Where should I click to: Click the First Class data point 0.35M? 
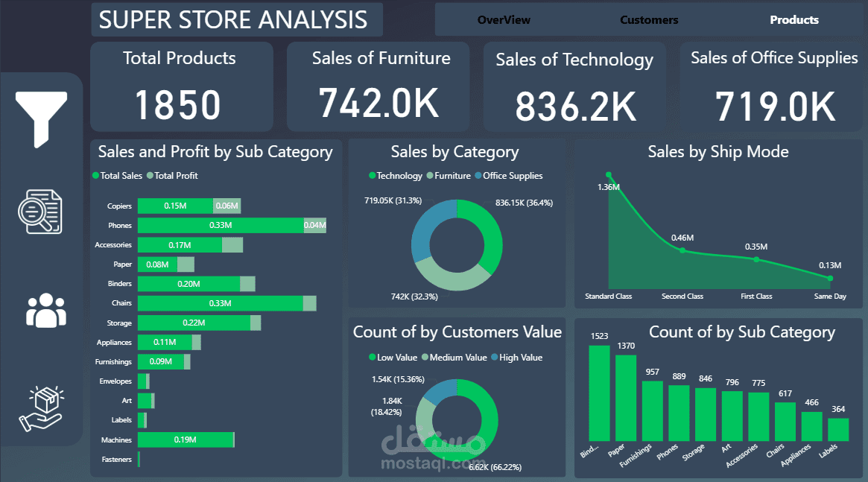point(756,259)
